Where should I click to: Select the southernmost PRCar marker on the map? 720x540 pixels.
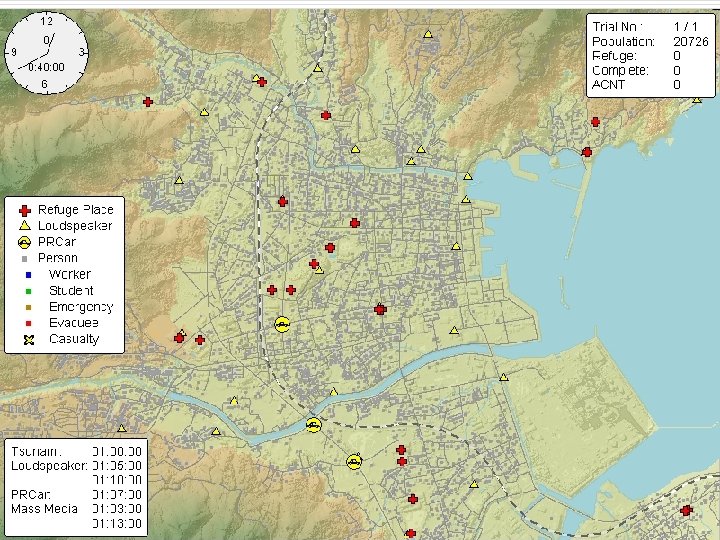tap(354, 461)
